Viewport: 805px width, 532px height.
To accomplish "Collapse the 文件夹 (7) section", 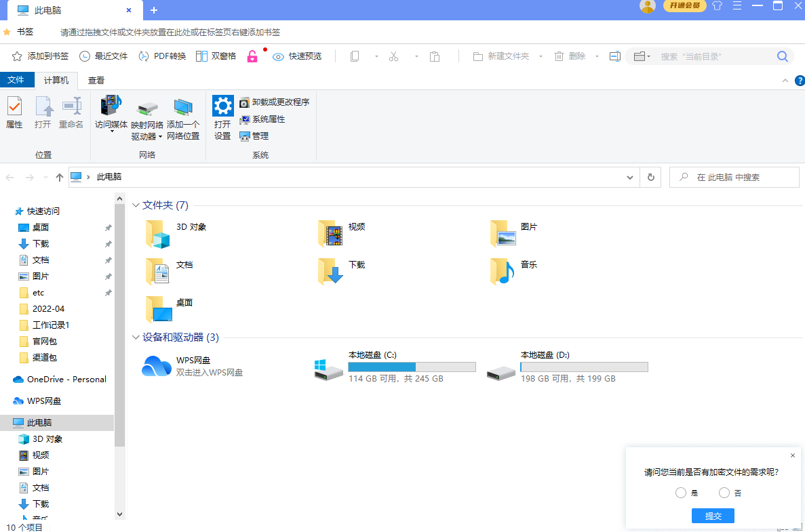I will (x=136, y=205).
